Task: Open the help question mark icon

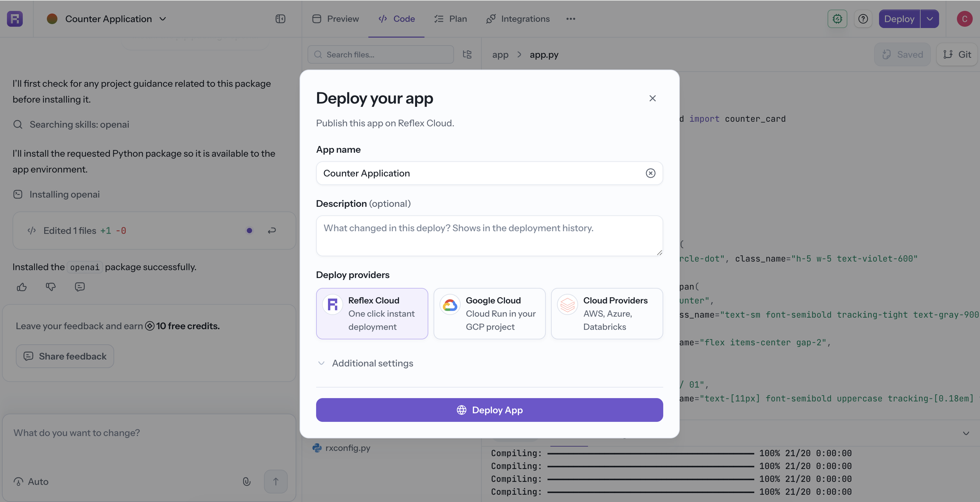Action: [863, 18]
